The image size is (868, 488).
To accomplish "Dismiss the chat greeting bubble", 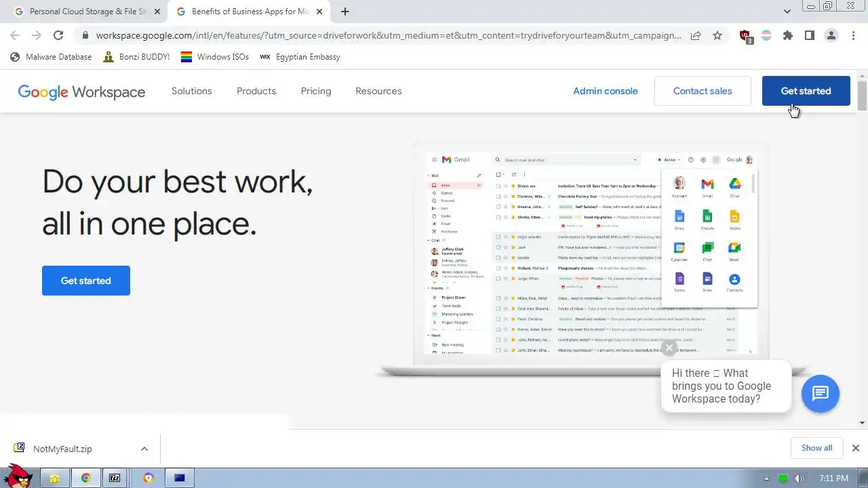I will pos(669,348).
